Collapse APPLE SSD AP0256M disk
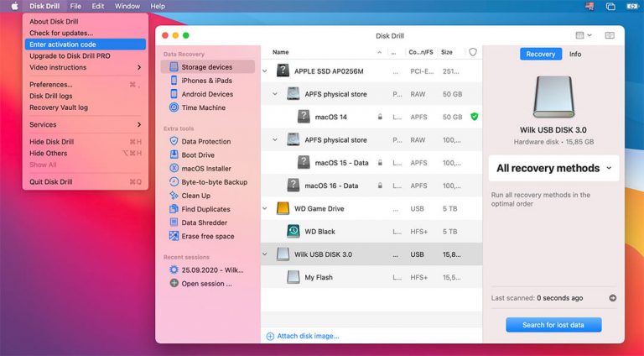644x356 pixels. [x=265, y=71]
